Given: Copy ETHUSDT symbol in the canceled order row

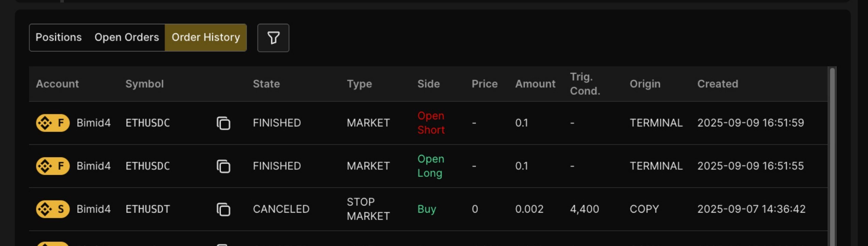Looking at the screenshot, I should pyautogui.click(x=223, y=209).
